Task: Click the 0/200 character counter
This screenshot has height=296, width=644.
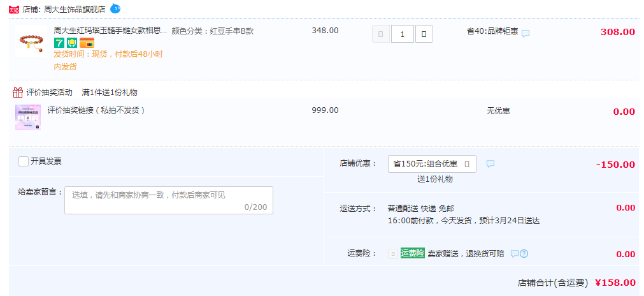Action: coord(255,207)
